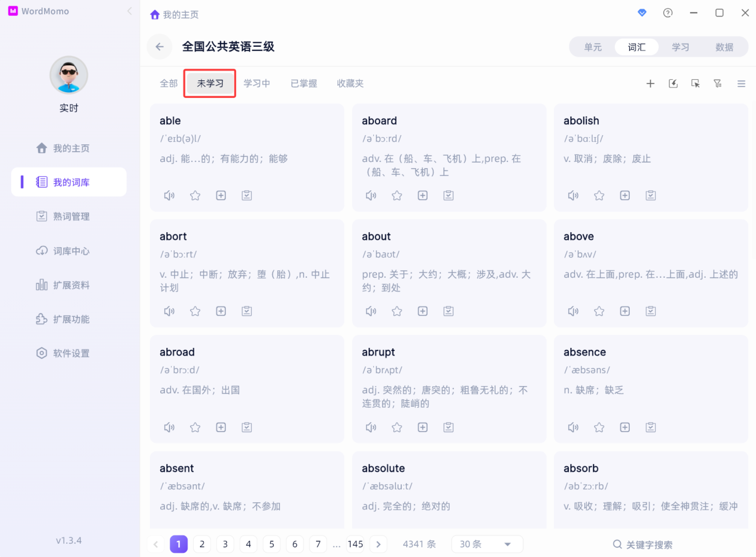Screen dimensions: 756x557
Task: Star the word abrupt as favorite
Action: point(397,427)
